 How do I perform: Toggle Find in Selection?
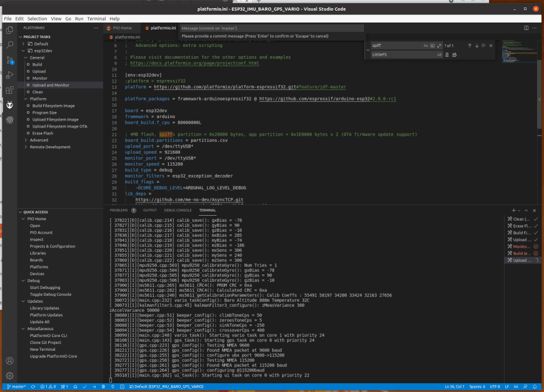pyautogui.click(x=483, y=46)
